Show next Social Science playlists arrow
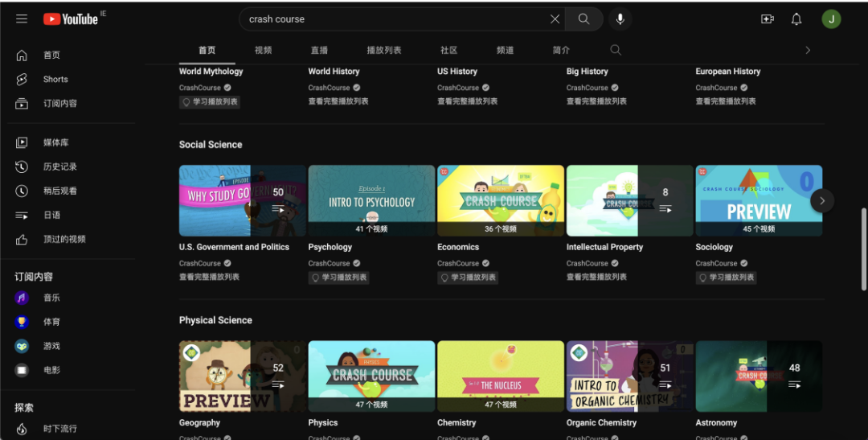Image resolution: width=868 pixels, height=440 pixels. pos(822,200)
